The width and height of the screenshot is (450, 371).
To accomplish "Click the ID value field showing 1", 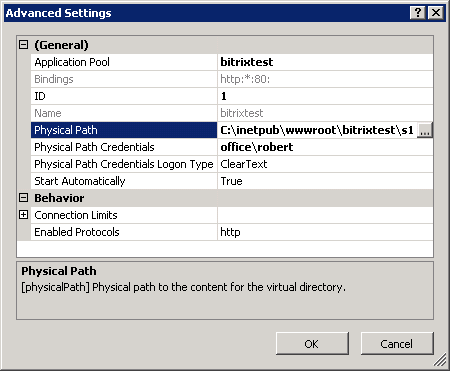I will tap(325, 96).
